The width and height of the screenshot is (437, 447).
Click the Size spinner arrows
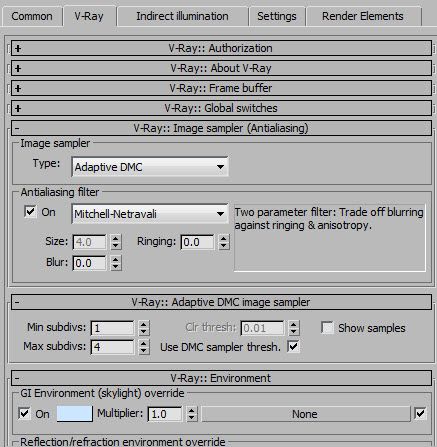[x=116, y=242]
